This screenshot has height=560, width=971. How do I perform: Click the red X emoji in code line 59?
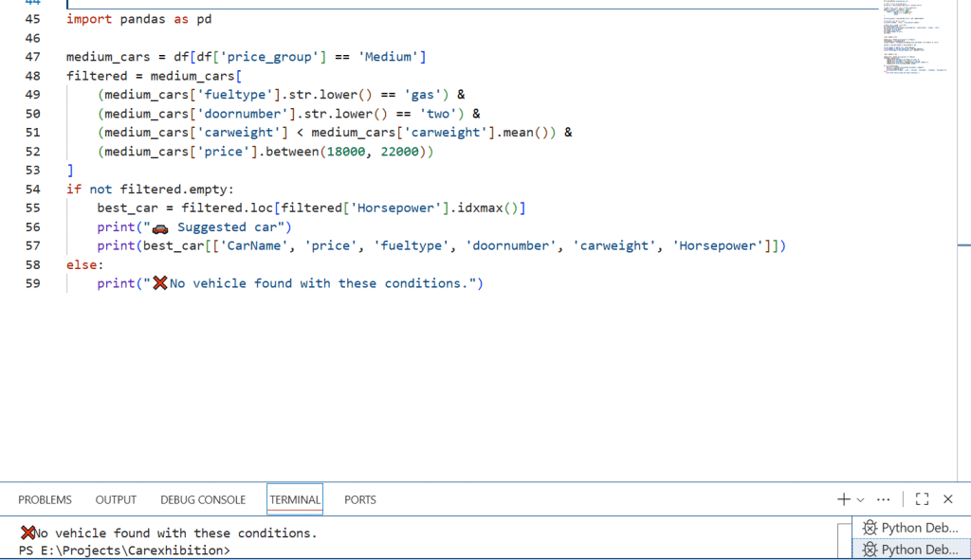point(159,283)
